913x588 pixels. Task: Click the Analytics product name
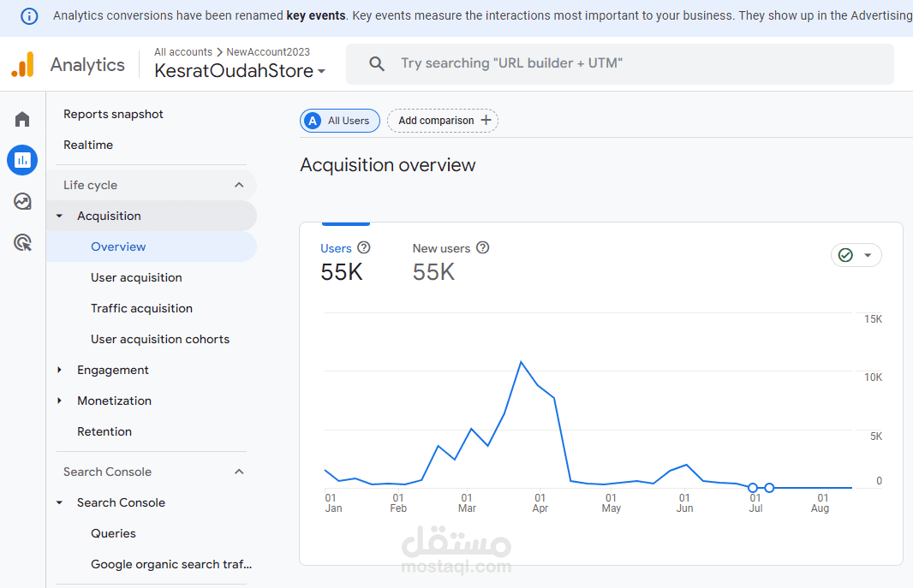87,64
